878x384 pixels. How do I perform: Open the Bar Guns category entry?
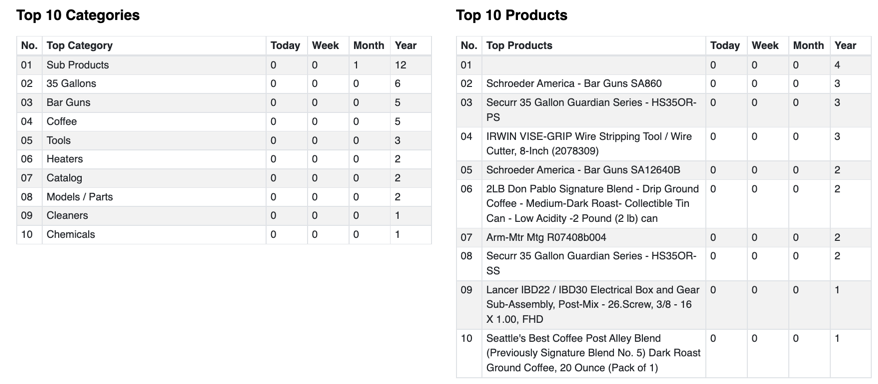point(68,102)
